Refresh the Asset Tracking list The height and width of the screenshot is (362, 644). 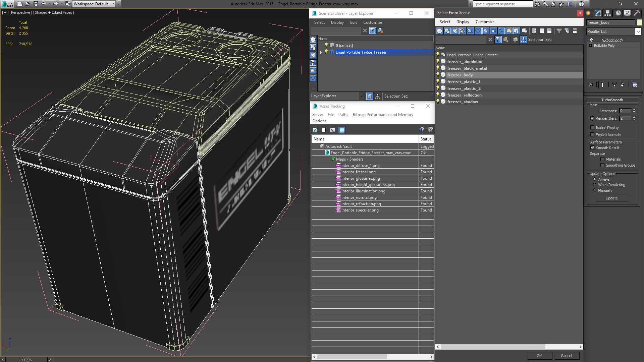pos(315,130)
